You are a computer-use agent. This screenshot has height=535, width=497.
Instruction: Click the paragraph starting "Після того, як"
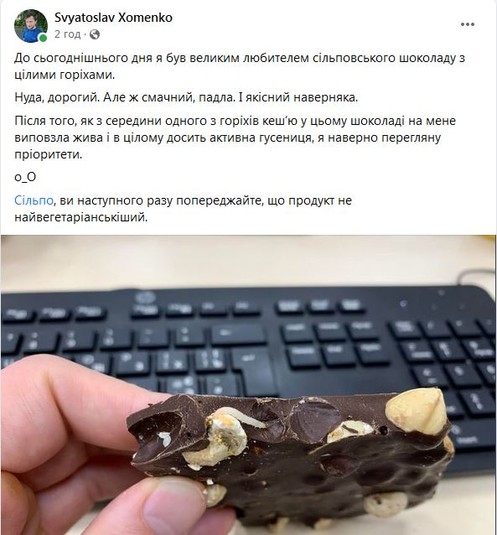[235, 138]
